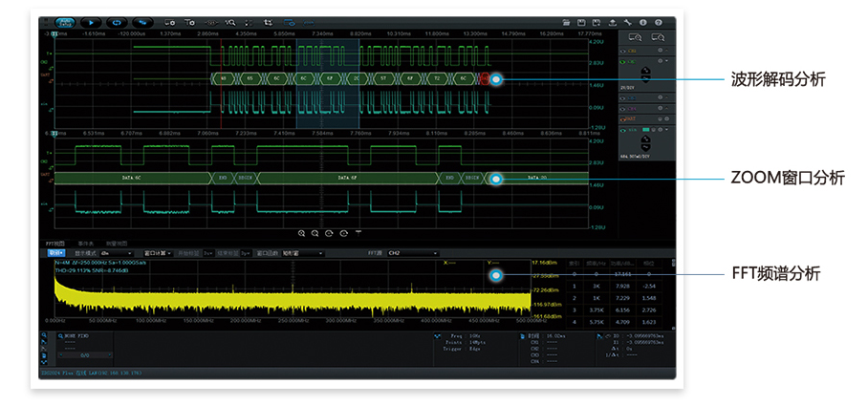
Task: Decrease CH2 vertical scale with down button
Action: tap(645, 78)
